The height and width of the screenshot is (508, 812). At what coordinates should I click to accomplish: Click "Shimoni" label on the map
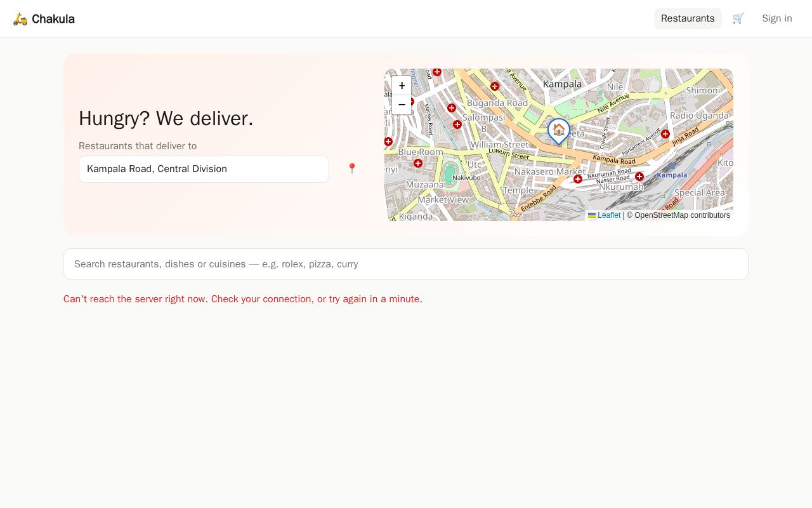pyautogui.click(x=704, y=90)
